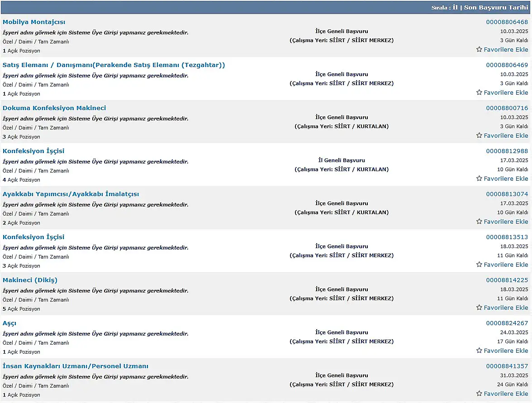Click star icon for listing 00008812988
Image resolution: width=532 pixels, height=403 pixels.
click(x=479, y=178)
